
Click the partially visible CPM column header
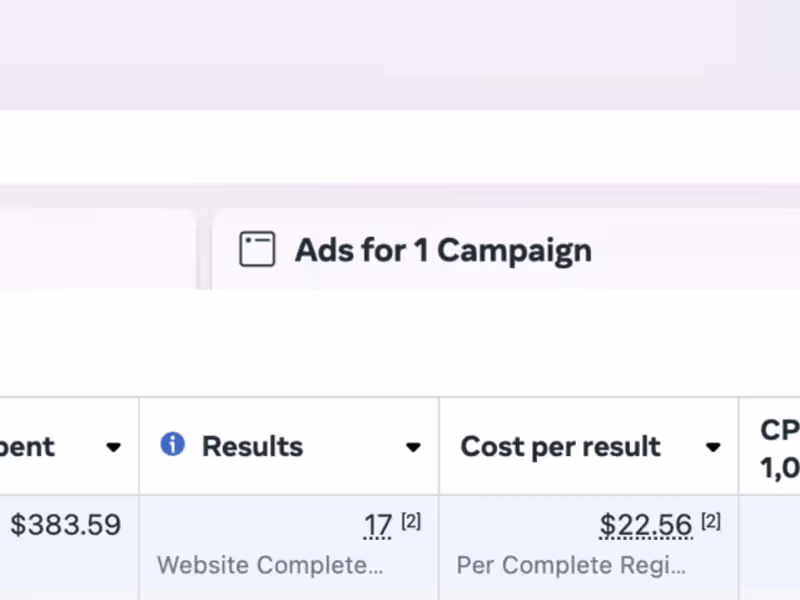pyautogui.click(x=780, y=446)
